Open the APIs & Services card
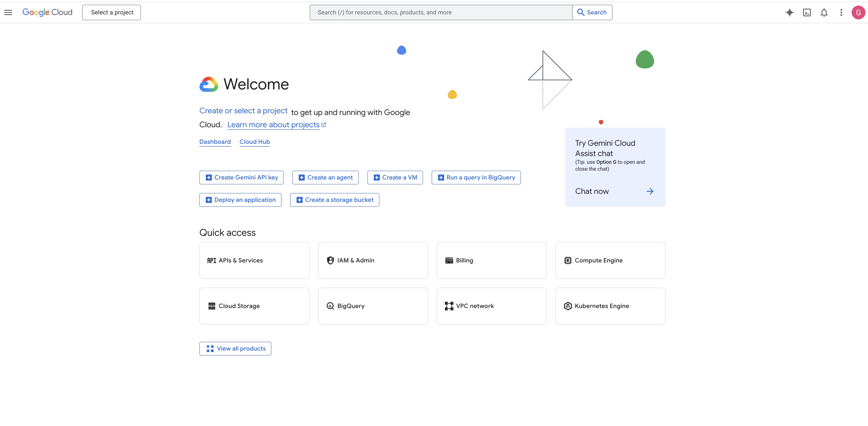Screen dimensions: 868x426 [x=254, y=260]
